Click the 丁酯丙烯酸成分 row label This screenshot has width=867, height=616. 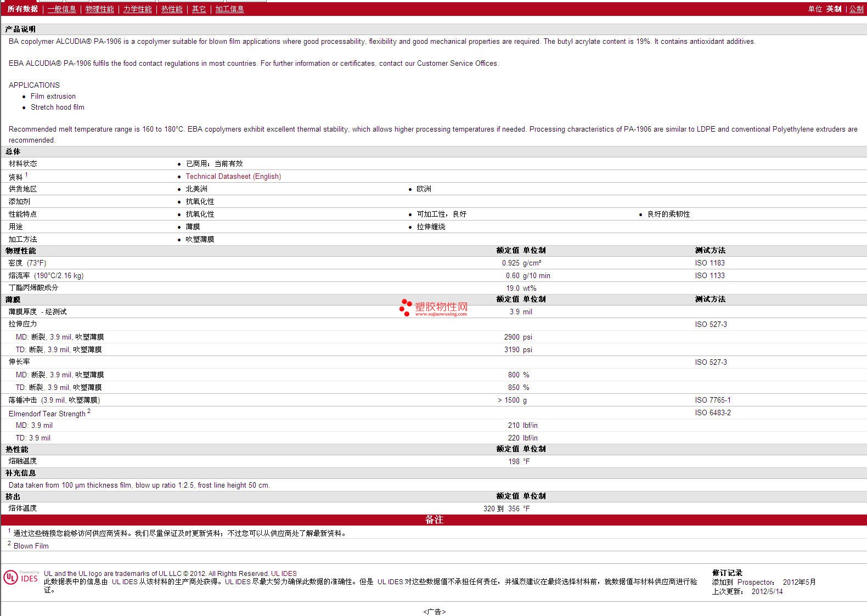tap(33, 288)
